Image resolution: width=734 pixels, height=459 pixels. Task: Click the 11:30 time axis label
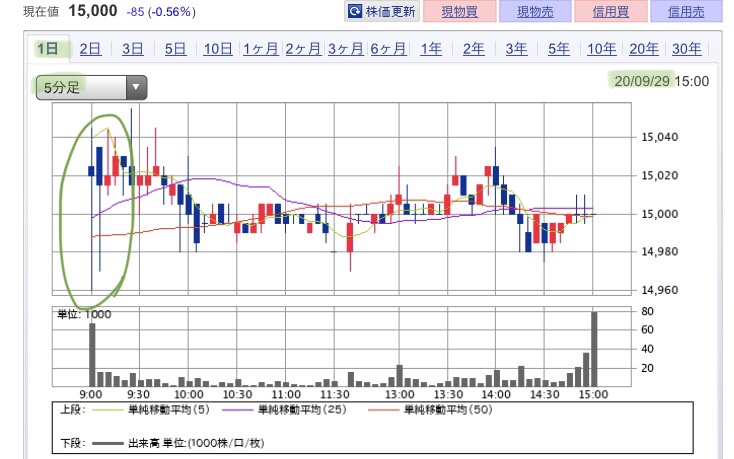[x=335, y=394]
